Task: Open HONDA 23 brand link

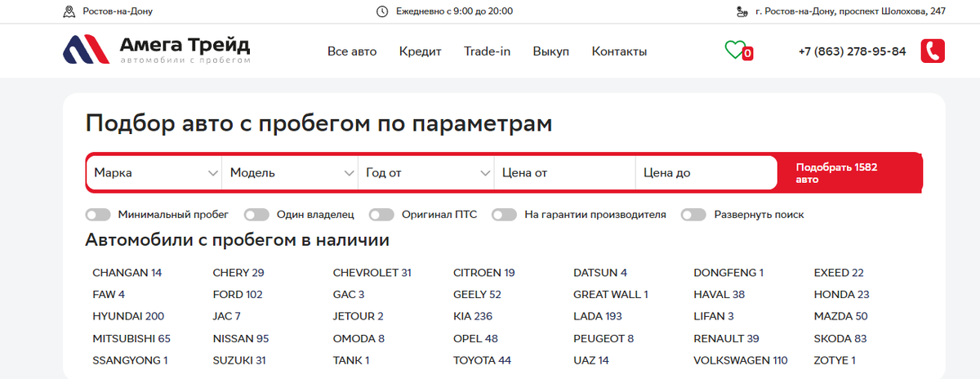Action: (x=842, y=295)
